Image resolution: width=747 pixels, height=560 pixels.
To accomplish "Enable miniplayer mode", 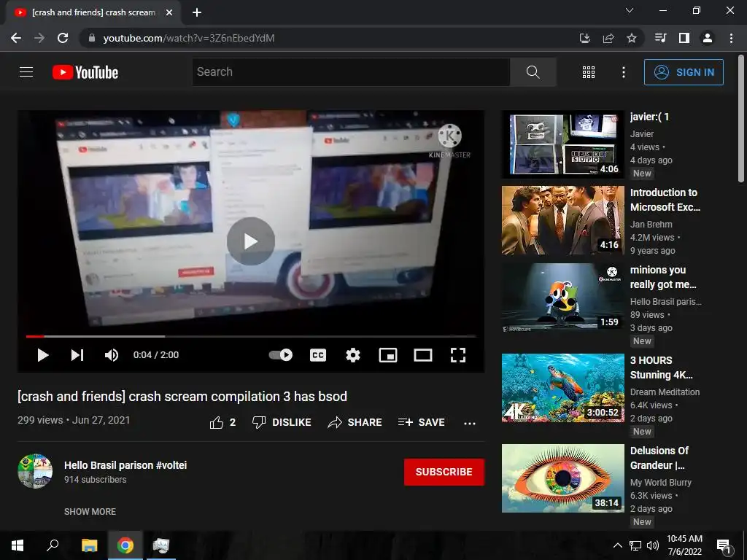I will (388, 355).
